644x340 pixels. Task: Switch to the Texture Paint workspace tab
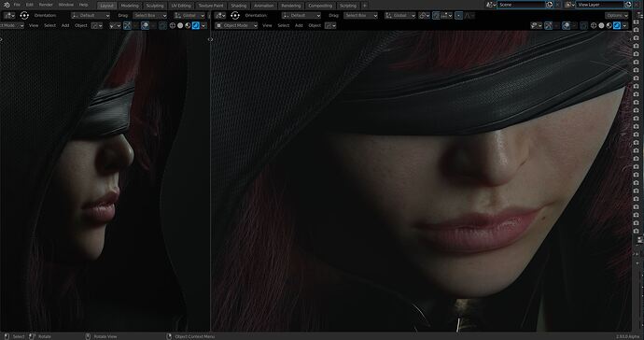point(211,6)
